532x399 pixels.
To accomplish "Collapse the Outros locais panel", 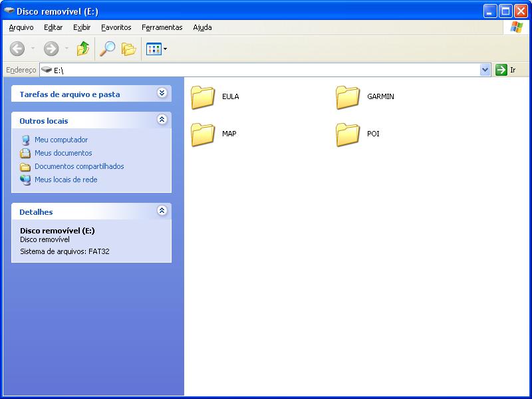I will click(162, 120).
